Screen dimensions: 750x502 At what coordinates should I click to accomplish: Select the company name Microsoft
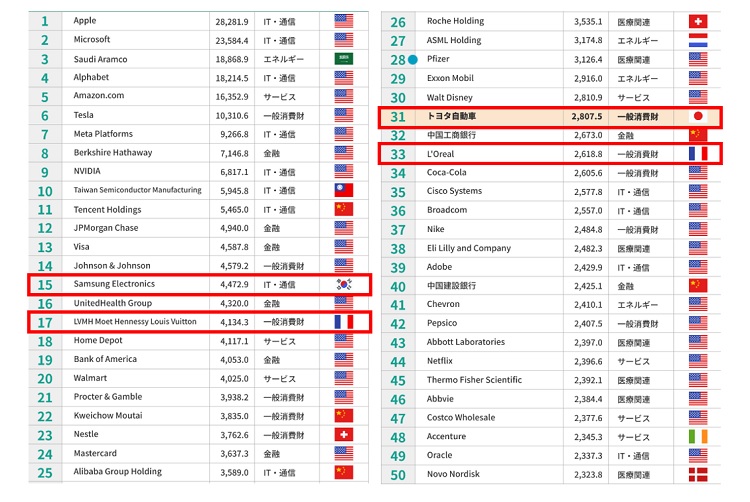[x=92, y=39]
